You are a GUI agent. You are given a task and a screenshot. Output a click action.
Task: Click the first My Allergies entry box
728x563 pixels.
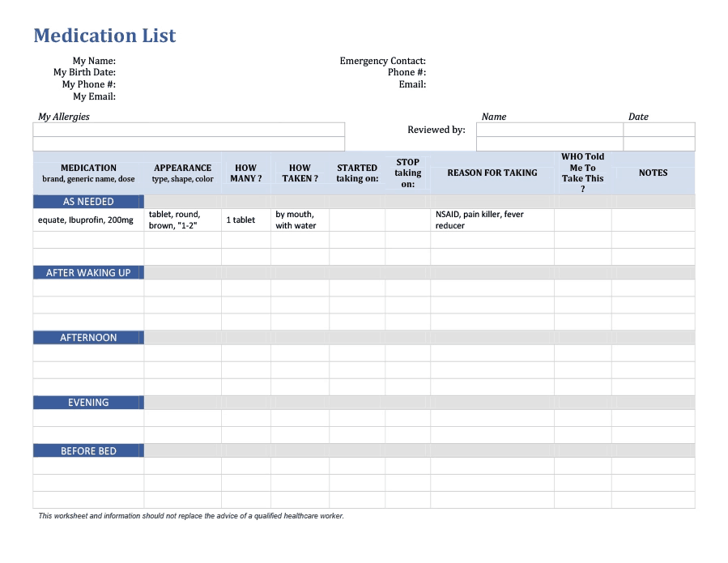click(189, 130)
